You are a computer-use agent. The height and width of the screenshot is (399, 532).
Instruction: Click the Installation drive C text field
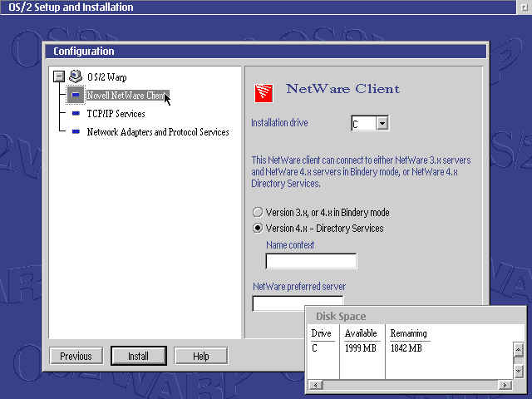coord(364,124)
